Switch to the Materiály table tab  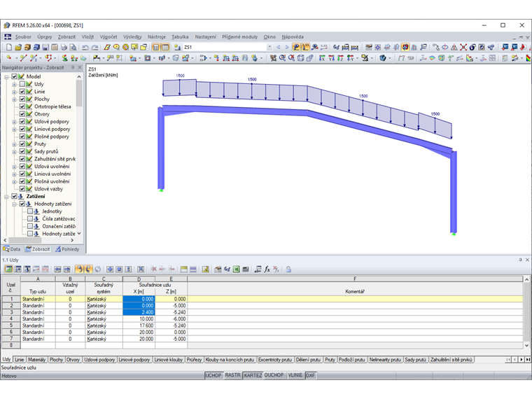[x=36, y=360]
